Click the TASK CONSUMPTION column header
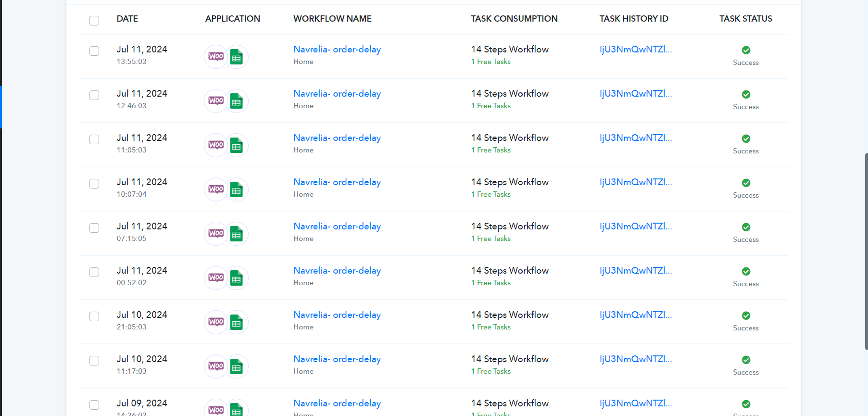Screen dimensions: 868x416 (x=514, y=19)
